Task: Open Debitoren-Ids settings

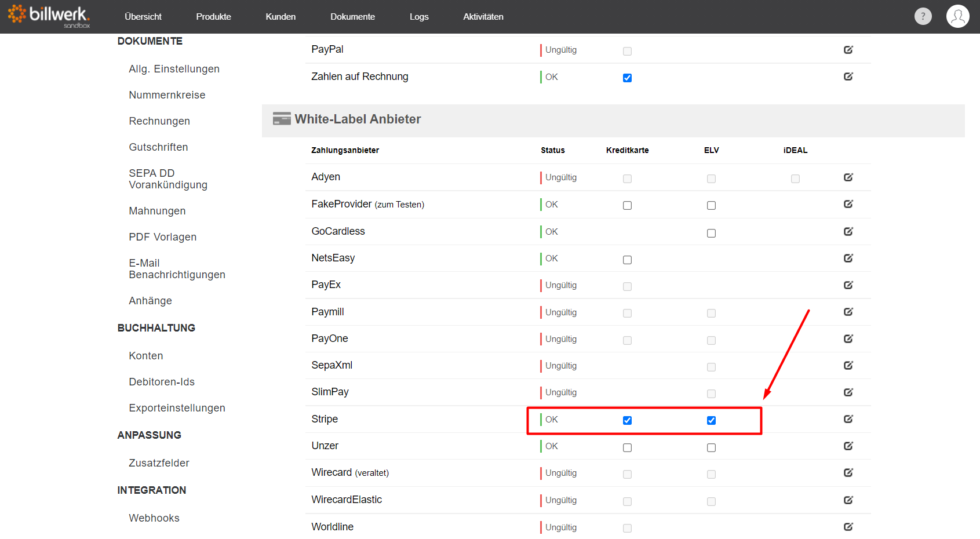Action: point(162,382)
